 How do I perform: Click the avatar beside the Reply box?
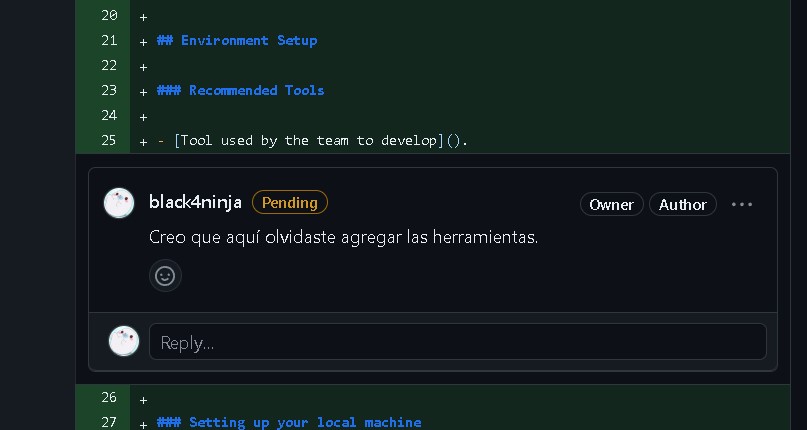point(124,341)
